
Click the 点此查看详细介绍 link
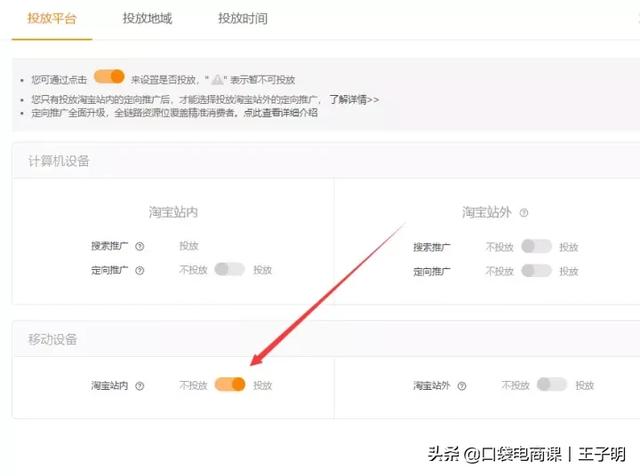(280, 113)
